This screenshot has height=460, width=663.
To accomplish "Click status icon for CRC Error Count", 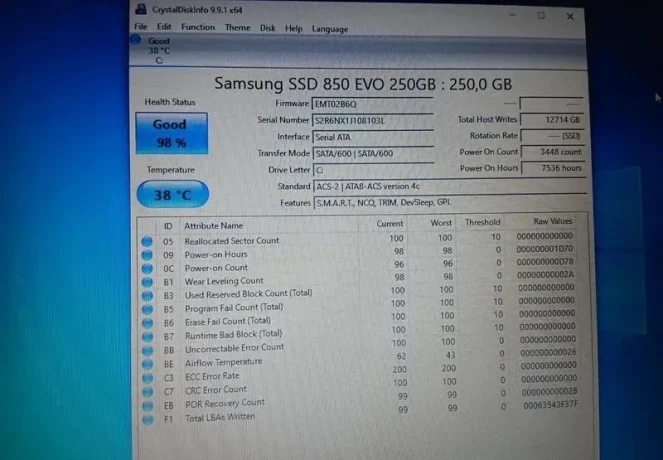I will point(148,392).
